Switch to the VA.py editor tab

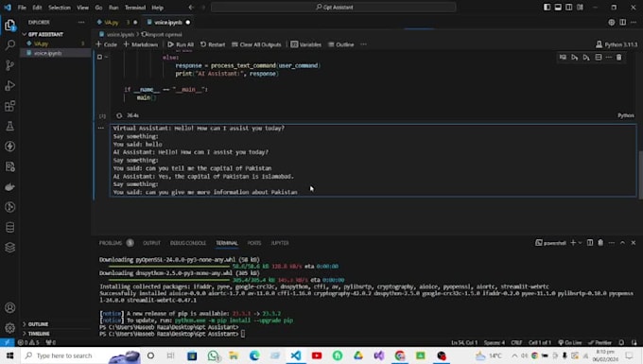coord(112,22)
